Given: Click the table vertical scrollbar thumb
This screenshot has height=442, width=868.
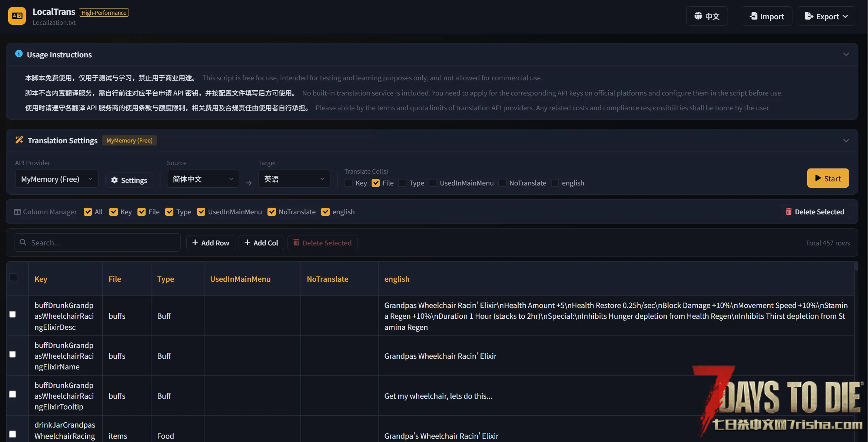Looking at the screenshot, I should click(856, 267).
